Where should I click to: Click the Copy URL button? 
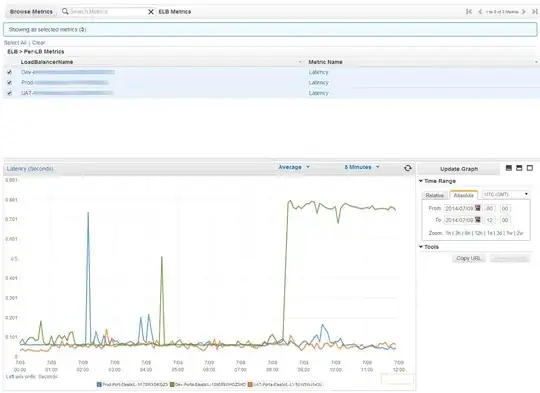[469, 258]
